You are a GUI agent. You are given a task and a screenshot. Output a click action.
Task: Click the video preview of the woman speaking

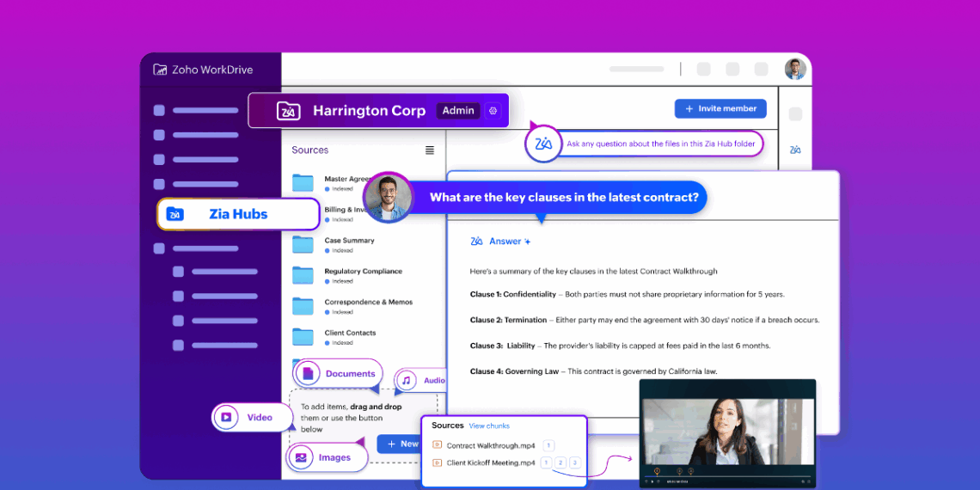(x=728, y=430)
